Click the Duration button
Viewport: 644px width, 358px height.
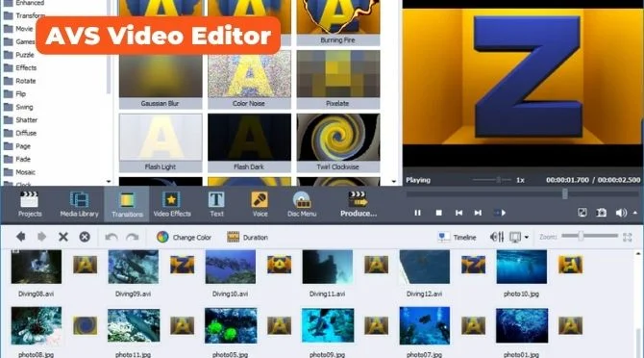pyautogui.click(x=247, y=237)
